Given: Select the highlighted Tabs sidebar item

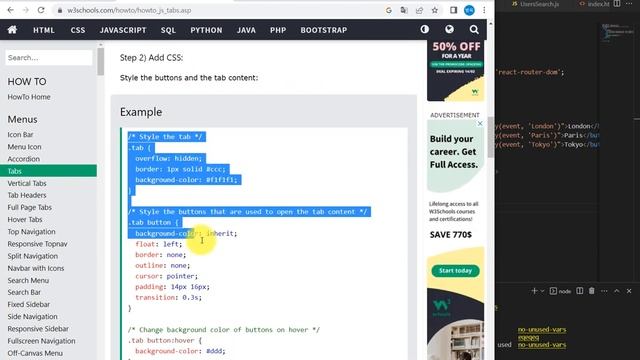Looking at the screenshot, I should 48,171.
